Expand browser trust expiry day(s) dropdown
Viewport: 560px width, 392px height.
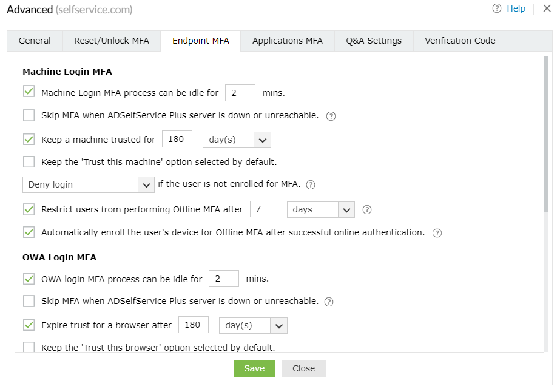[253, 325]
